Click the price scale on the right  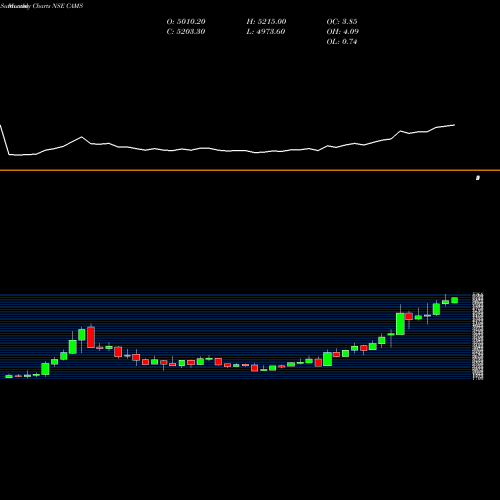pyautogui.click(x=478, y=336)
